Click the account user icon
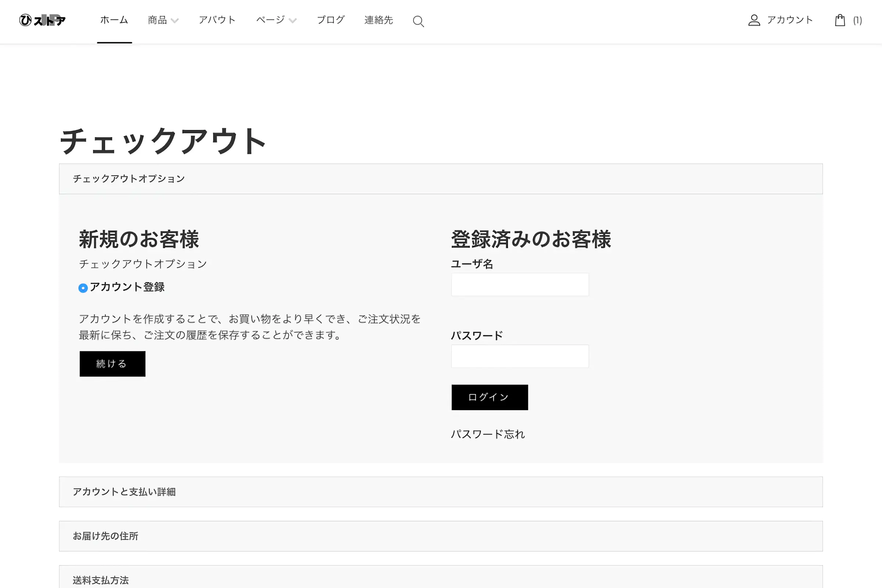The width and height of the screenshot is (882, 588). tap(754, 20)
